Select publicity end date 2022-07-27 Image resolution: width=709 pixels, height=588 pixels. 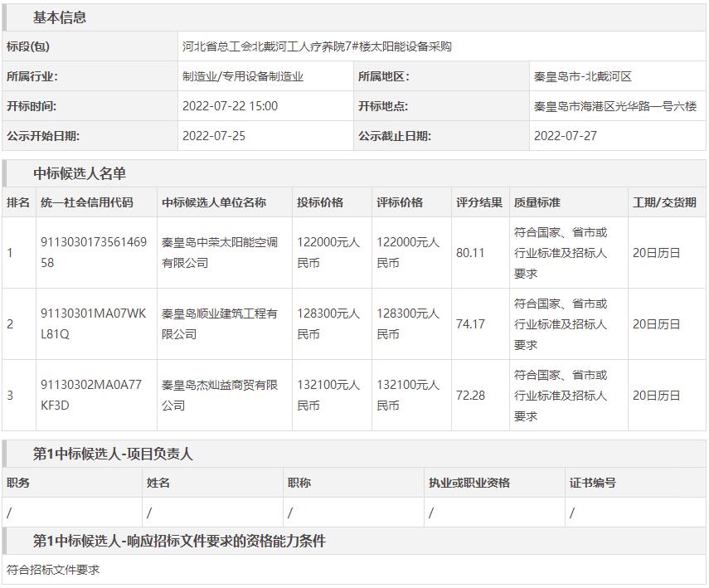(566, 136)
